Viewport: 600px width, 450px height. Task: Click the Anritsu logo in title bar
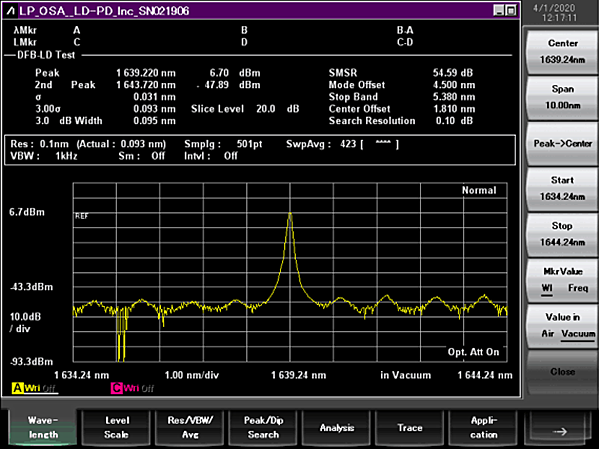[x=10, y=11]
